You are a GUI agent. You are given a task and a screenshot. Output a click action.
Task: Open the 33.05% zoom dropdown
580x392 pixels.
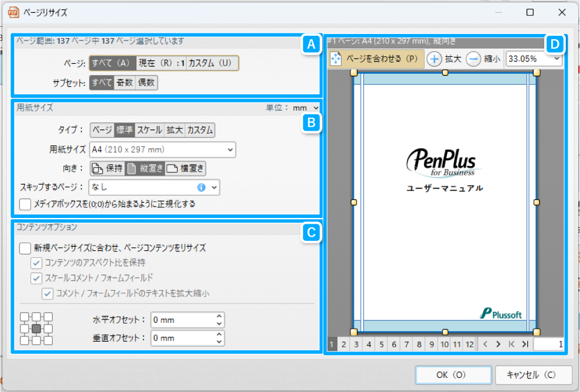557,59
